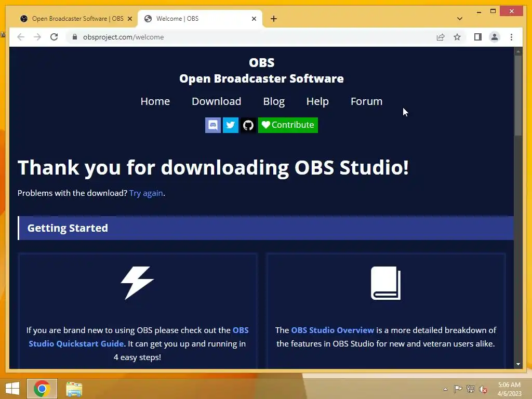532x399 pixels.
Task: Open the OBS Studio Overview link
Action: coord(332,330)
